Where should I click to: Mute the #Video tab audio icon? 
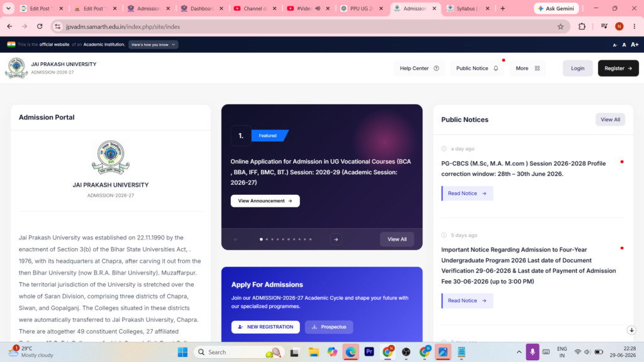318,8
